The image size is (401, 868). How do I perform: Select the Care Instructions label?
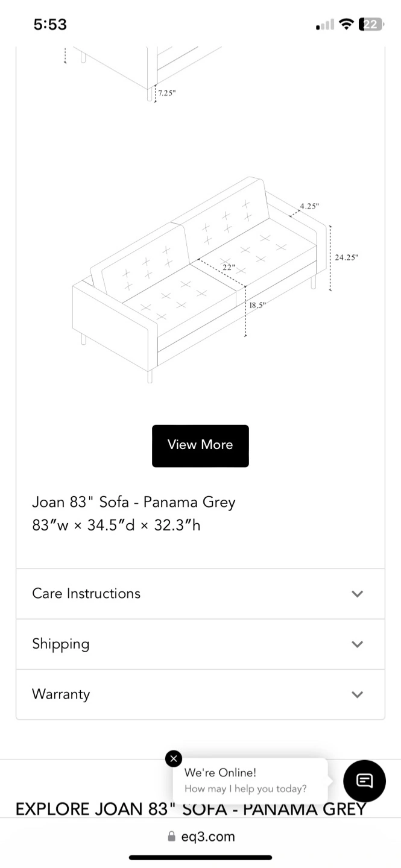[86, 594]
